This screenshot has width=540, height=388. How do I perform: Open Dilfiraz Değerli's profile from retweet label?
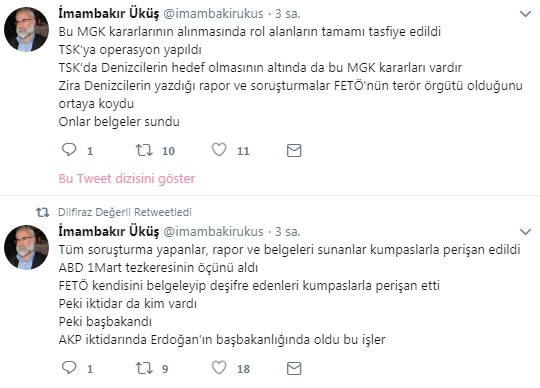point(94,212)
